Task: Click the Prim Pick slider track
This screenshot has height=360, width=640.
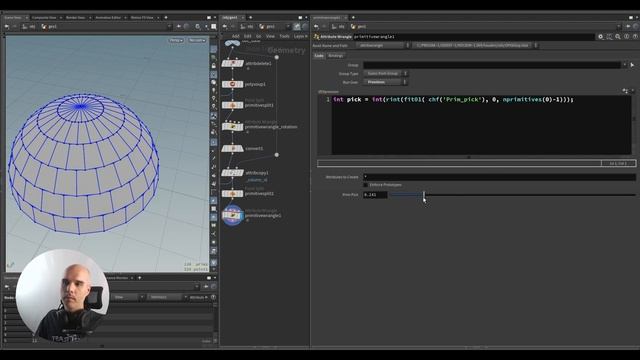Action: pos(513,195)
